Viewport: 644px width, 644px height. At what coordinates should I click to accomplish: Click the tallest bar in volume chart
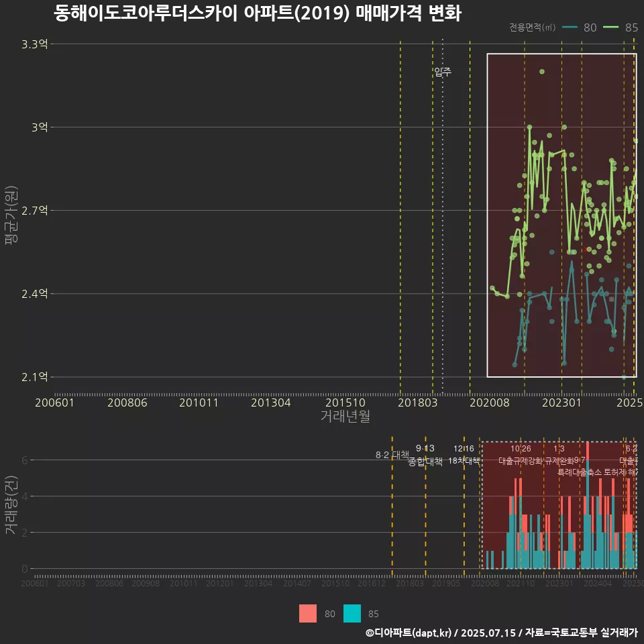[x=588, y=505]
